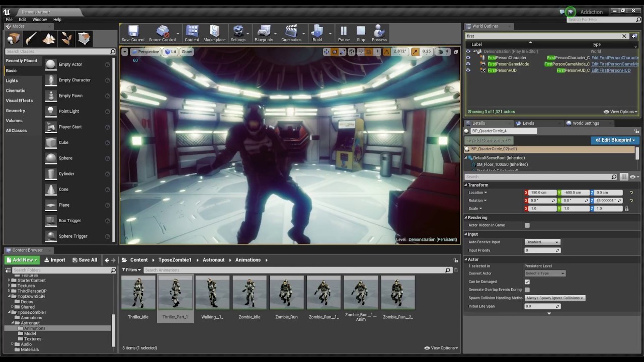The width and height of the screenshot is (644, 362).
Task: Uncheck the Can be Damaged checkbox
Action: (x=527, y=282)
